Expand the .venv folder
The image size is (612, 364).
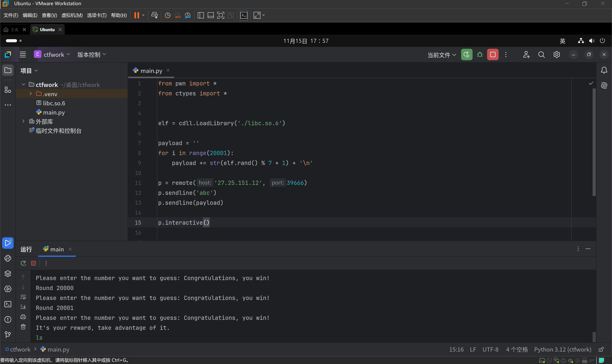pos(31,94)
